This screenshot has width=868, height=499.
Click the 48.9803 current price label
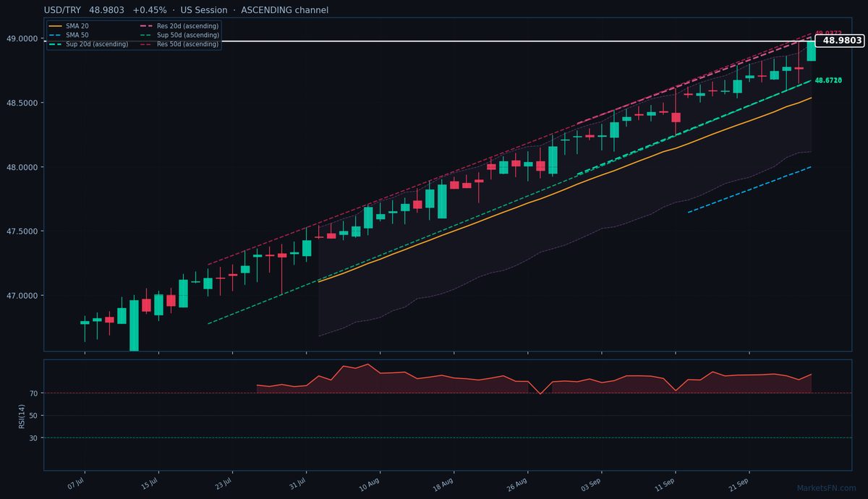pos(840,41)
